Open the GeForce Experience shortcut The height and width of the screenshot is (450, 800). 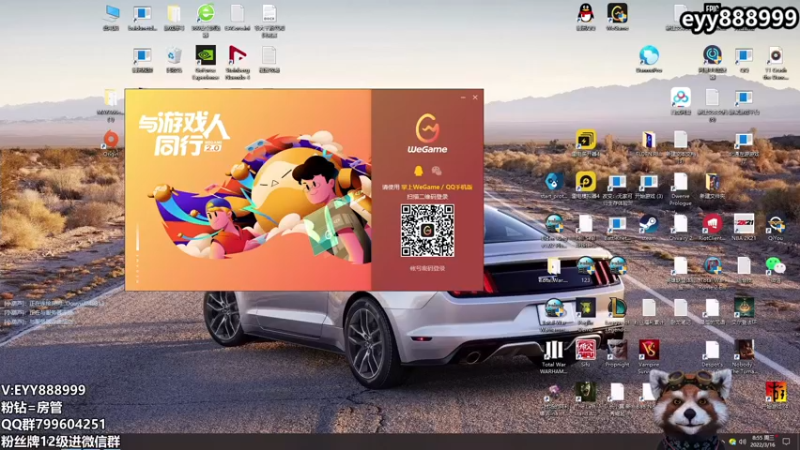[206, 62]
